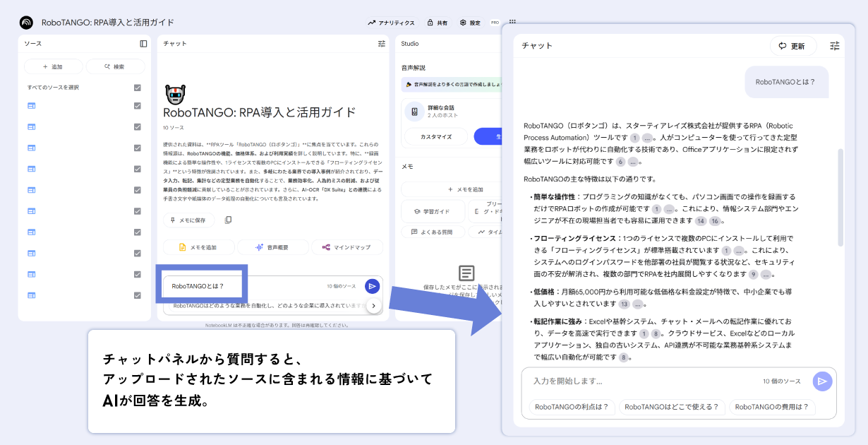Select suggestion RoboTANGOの費用は？
Screen dimensions: 868x445
coord(772,407)
